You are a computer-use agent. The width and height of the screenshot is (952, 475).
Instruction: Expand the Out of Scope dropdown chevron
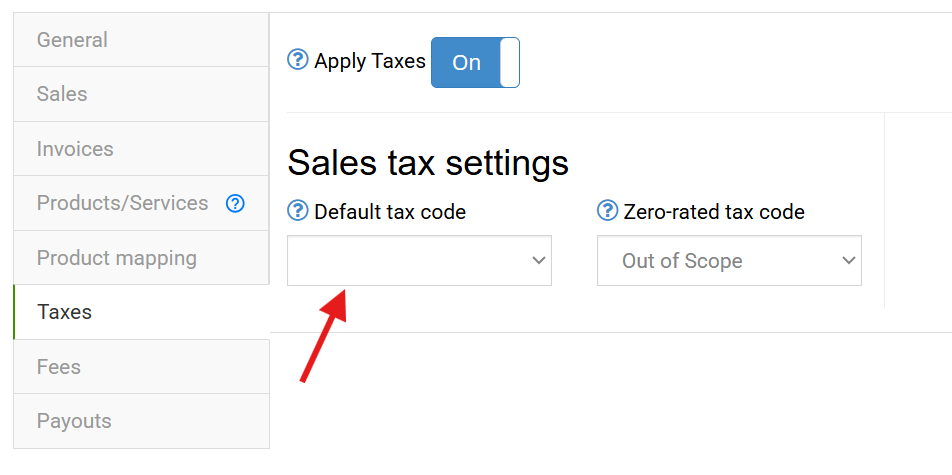(x=849, y=261)
